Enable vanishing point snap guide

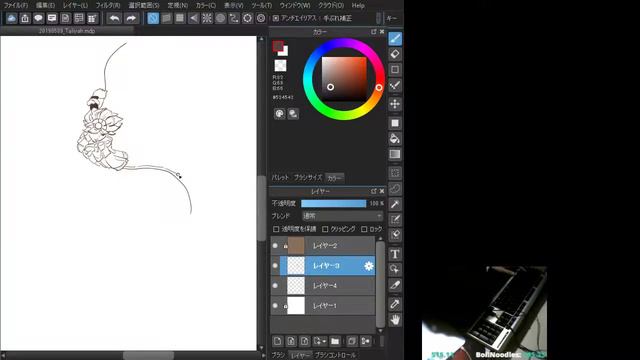click(x=193, y=18)
